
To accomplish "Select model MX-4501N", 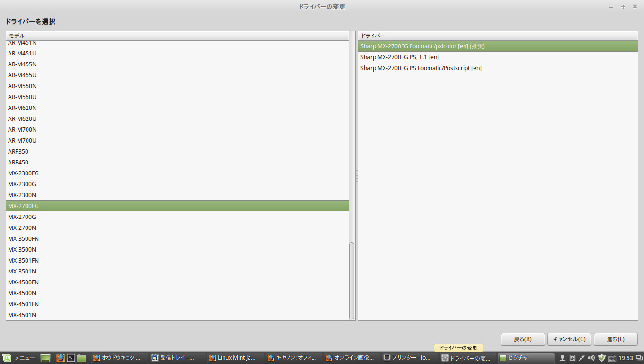I will [x=177, y=315].
